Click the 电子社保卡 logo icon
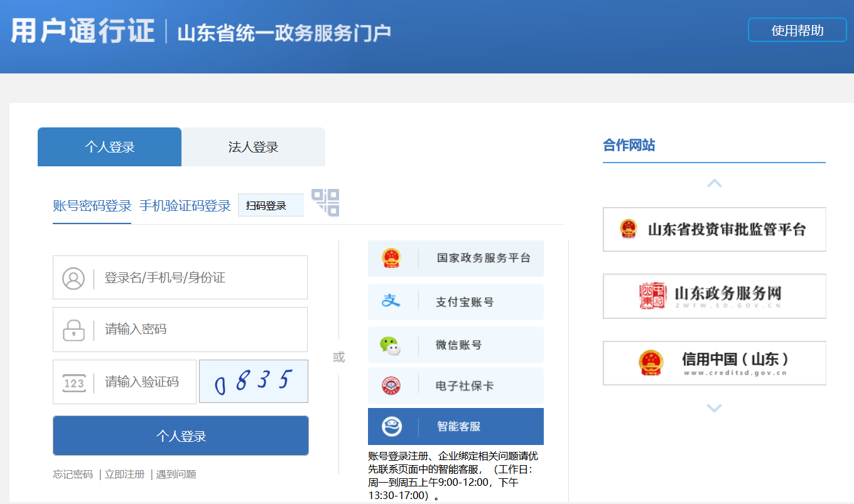Image resolution: width=854 pixels, height=504 pixels. [391, 385]
